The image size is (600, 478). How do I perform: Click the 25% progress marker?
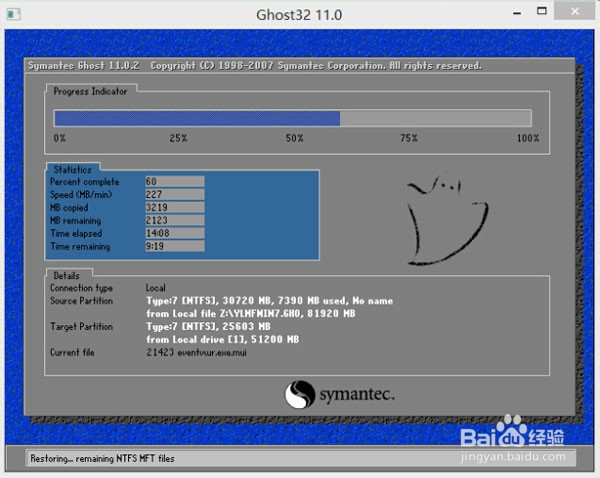178,138
